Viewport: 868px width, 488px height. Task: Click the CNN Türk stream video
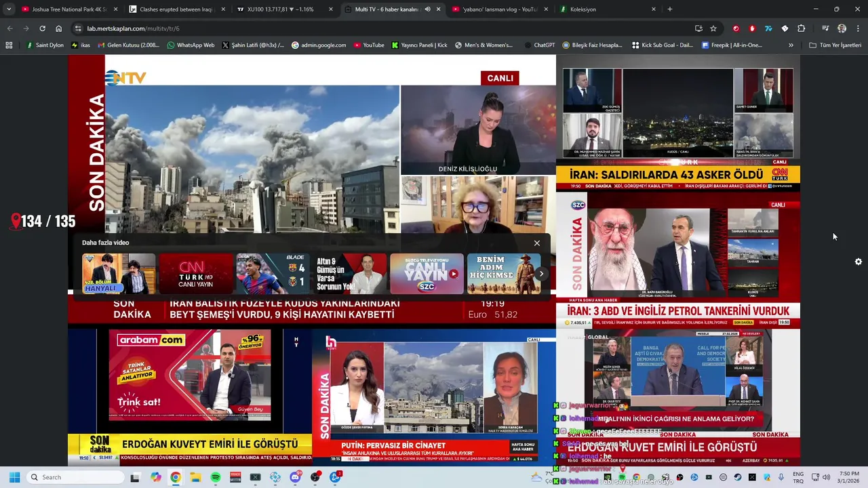pos(678,123)
